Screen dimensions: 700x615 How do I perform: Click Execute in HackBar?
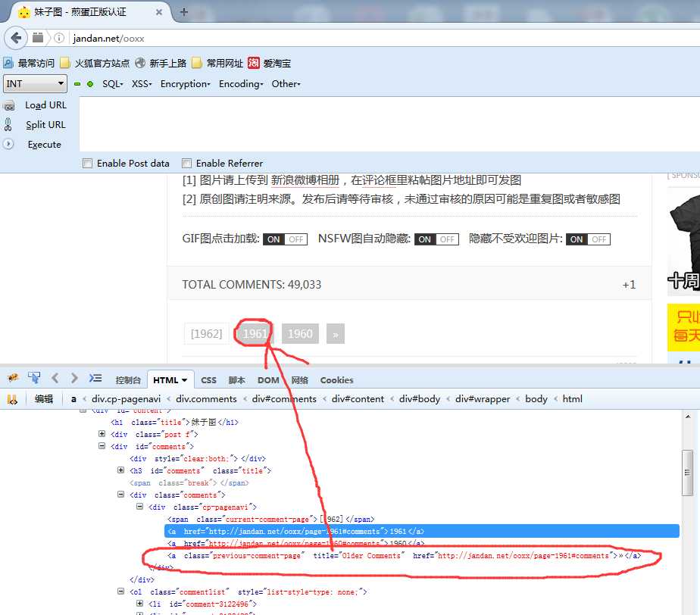pos(44,144)
